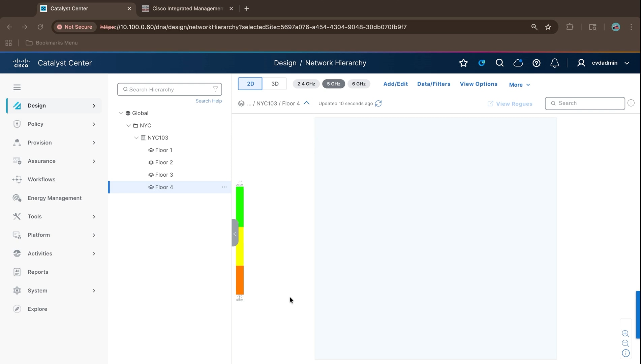Open the Assurance menu
The width and height of the screenshot is (641, 364).
click(x=54, y=161)
